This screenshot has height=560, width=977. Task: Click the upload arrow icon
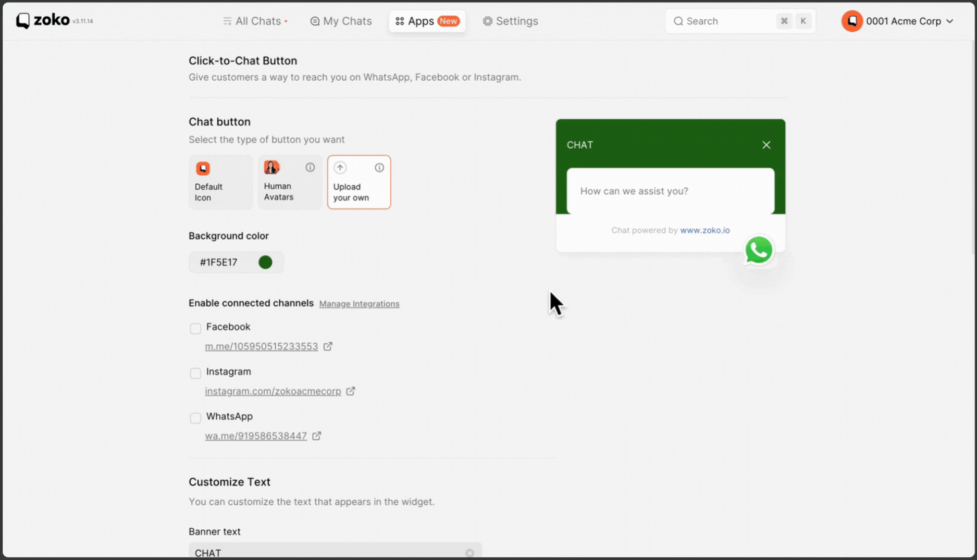coord(340,168)
